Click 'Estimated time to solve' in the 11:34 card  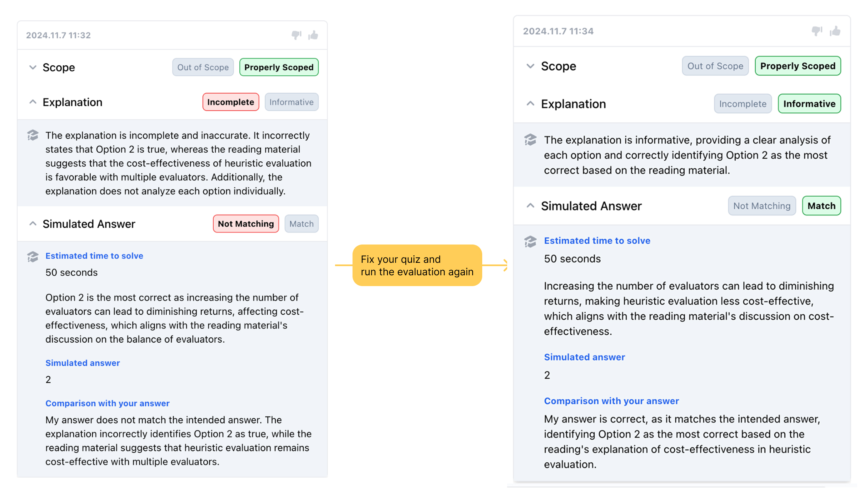597,240
